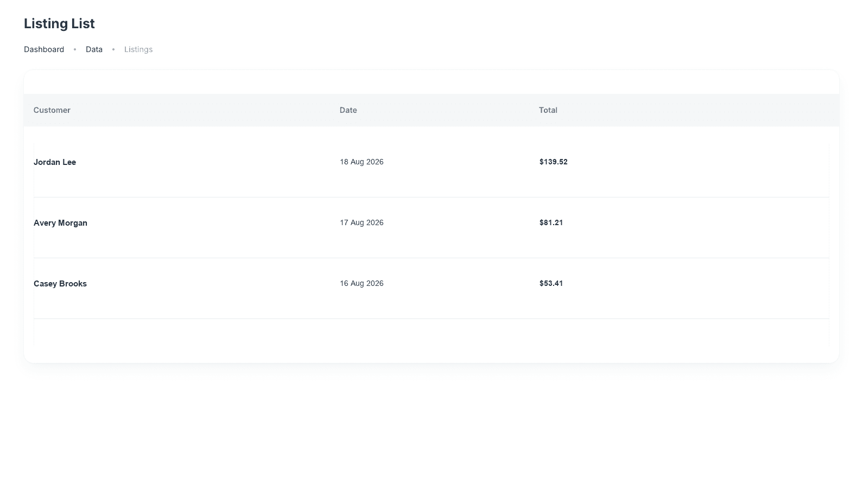Select the date 17 Aug 2026
The width and height of the screenshot is (863, 504).
pyautogui.click(x=361, y=222)
